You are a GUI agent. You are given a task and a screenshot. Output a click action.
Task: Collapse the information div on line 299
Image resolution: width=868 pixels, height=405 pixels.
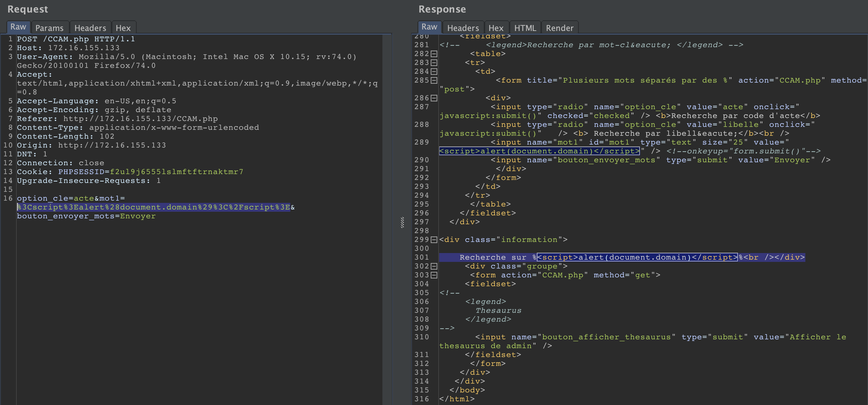coord(434,240)
